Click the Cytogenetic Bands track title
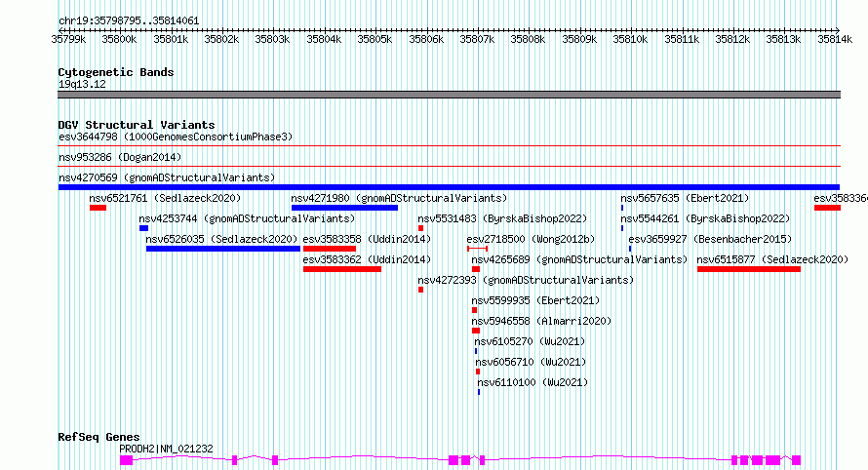 (x=116, y=72)
